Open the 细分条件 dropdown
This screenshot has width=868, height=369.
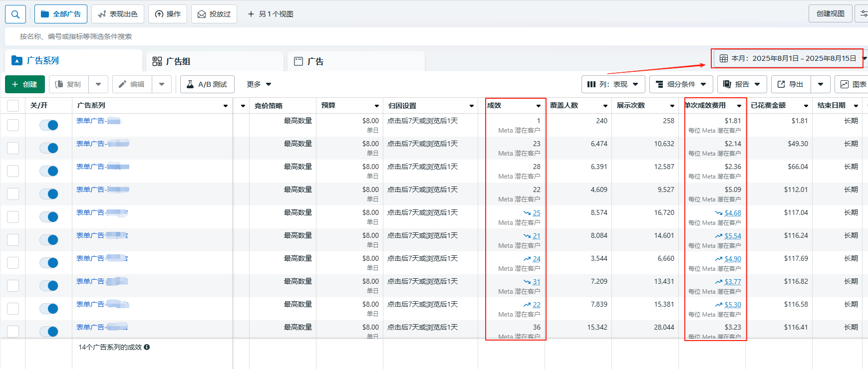pos(681,84)
